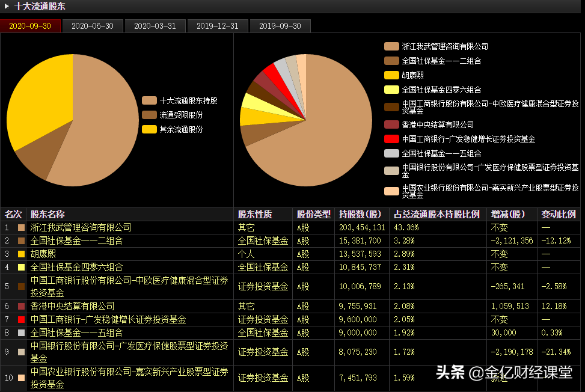Open 浙江我武管理咨询有限公司 in the table
Screen dimensions: 585x392
[x=81, y=227]
